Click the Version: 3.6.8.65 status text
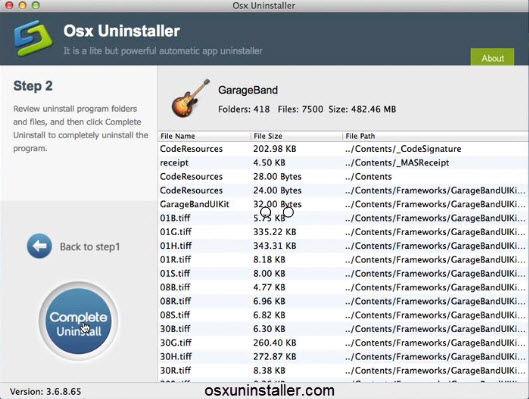 click(45, 392)
